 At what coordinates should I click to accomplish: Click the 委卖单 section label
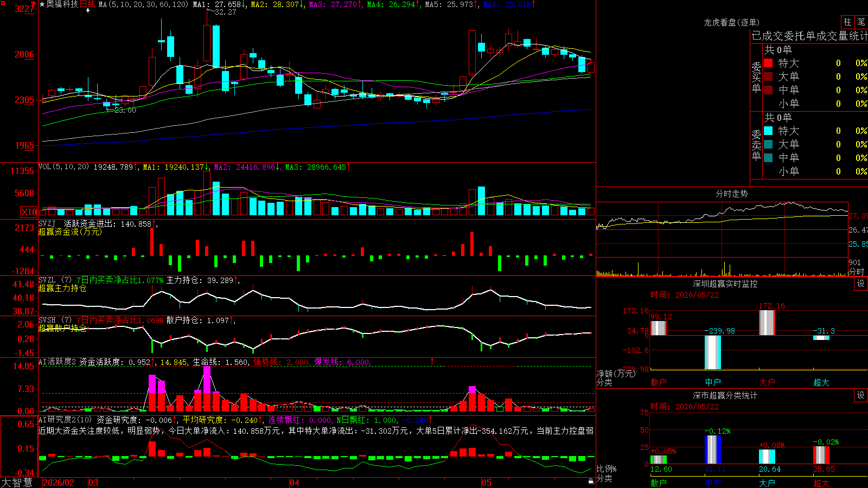tap(756, 145)
